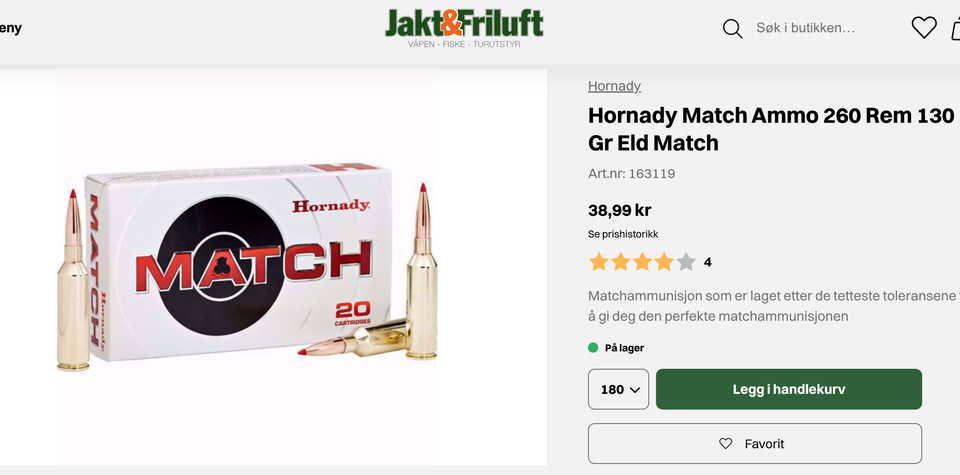The width and height of the screenshot is (960, 475).
Task: Click the Favorit button
Action: click(x=755, y=444)
